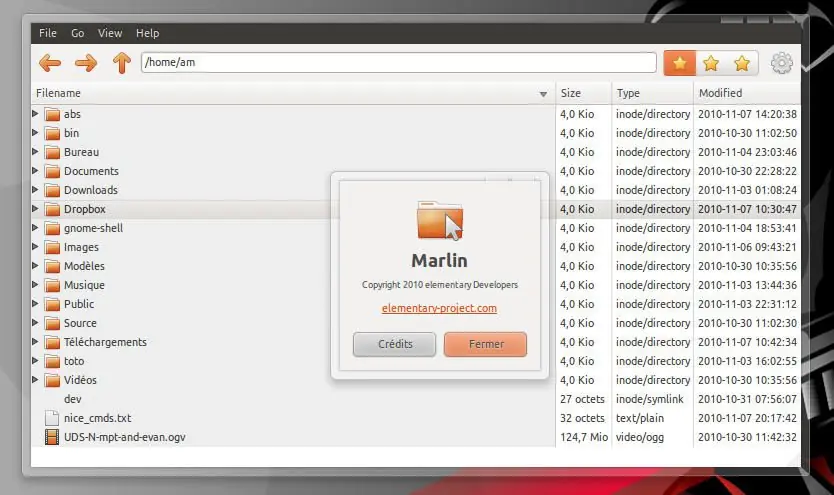Click the gnome-shell folder icon

(52, 229)
